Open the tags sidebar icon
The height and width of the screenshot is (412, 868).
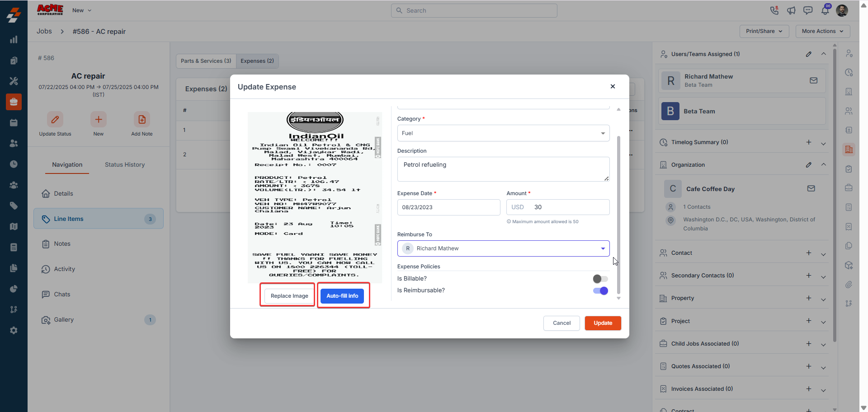point(14,206)
